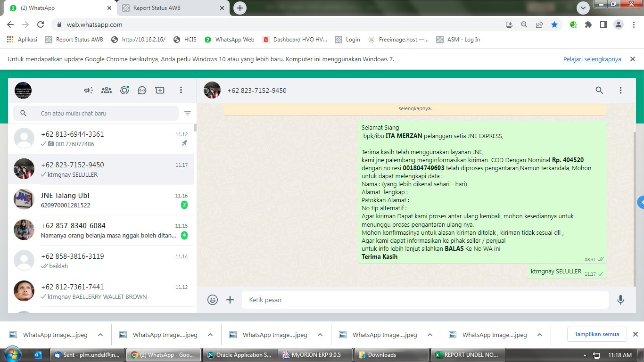
Task: Close the downloads bar
Action: pos(635,334)
